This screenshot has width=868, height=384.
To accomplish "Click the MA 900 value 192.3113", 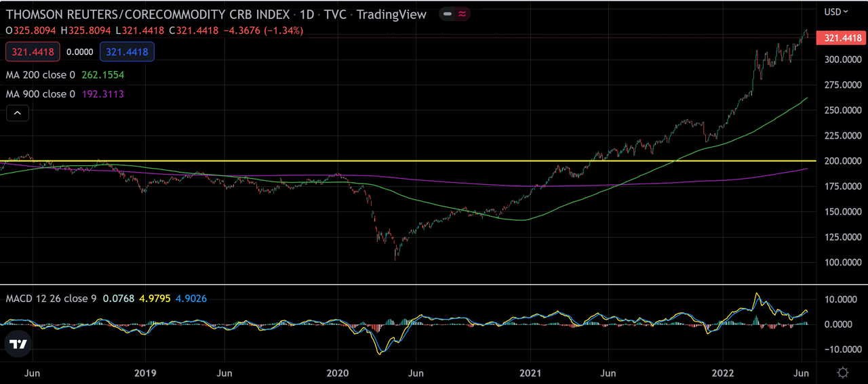I will 102,94.
